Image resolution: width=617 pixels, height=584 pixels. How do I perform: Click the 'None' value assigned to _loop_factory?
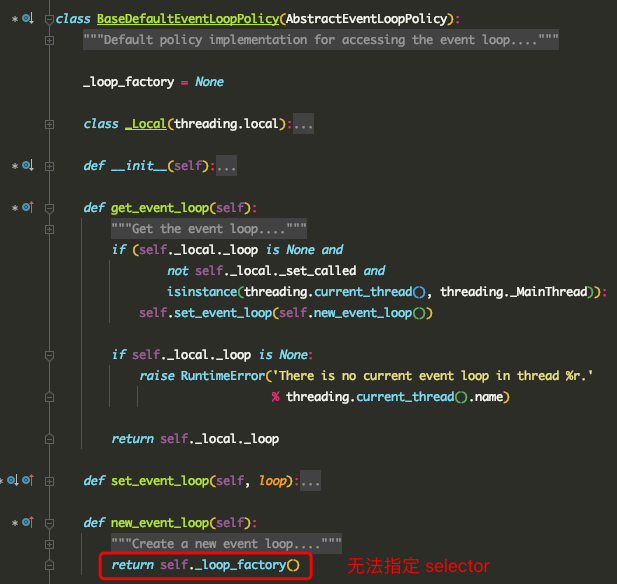click(209, 81)
